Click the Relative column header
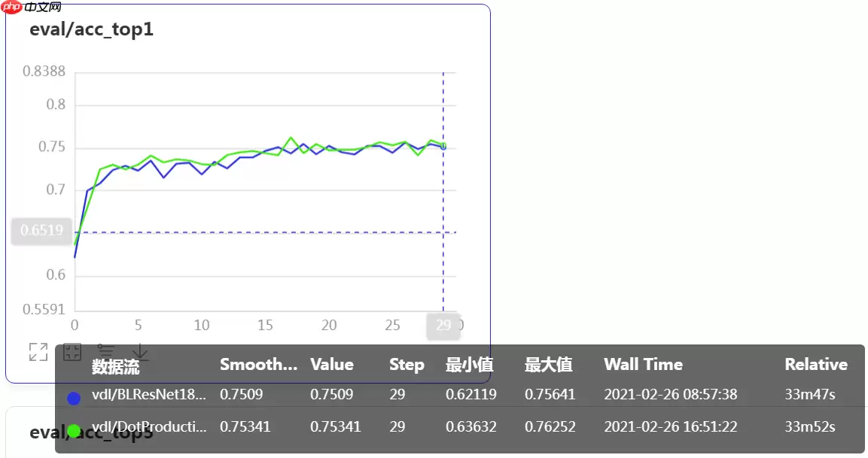868x458 pixels. click(816, 365)
